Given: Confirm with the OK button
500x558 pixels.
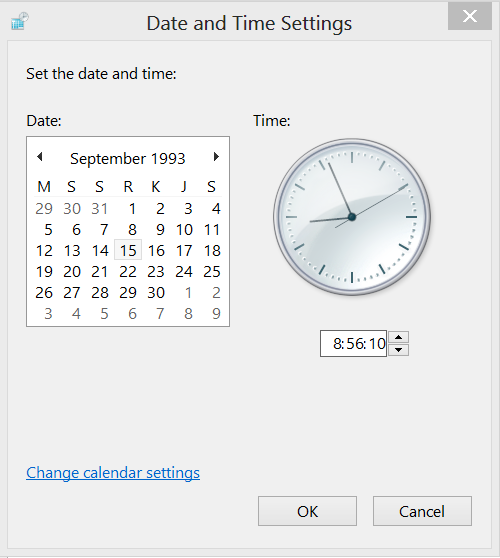Looking at the screenshot, I should [x=307, y=511].
